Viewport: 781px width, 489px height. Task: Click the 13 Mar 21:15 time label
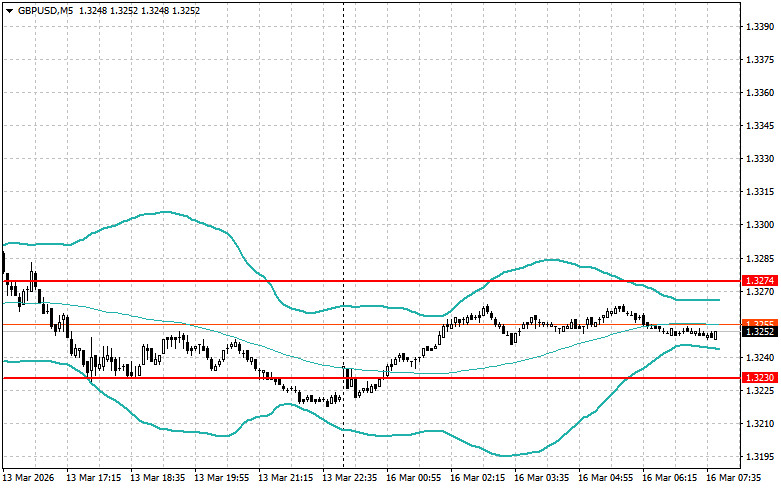click(x=285, y=478)
